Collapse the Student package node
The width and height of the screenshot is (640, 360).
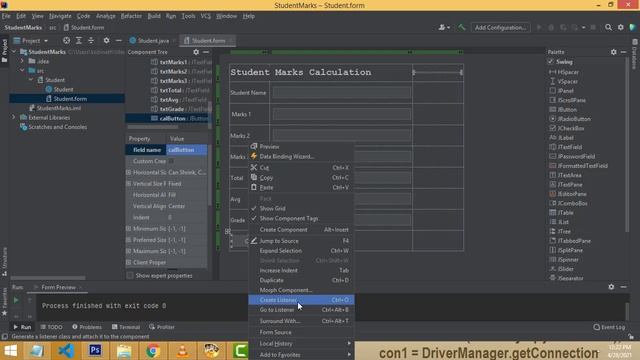tap(31, 80)
